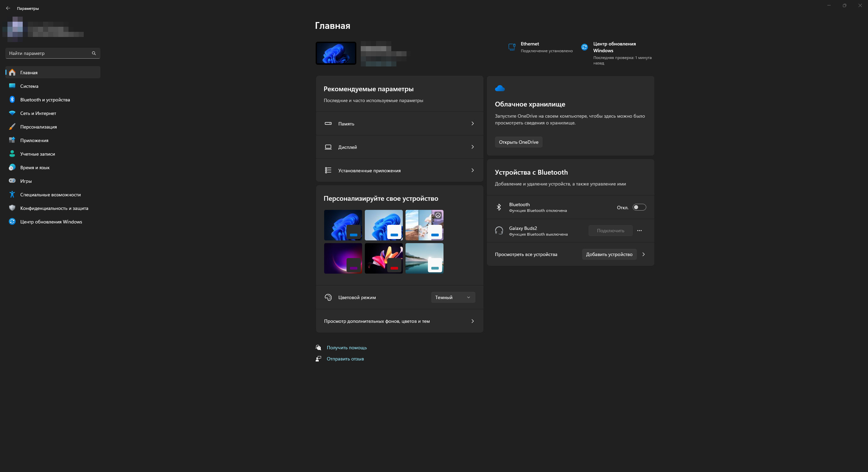
Task: Click the Ethernet status icon
Action: coord(512,47)
